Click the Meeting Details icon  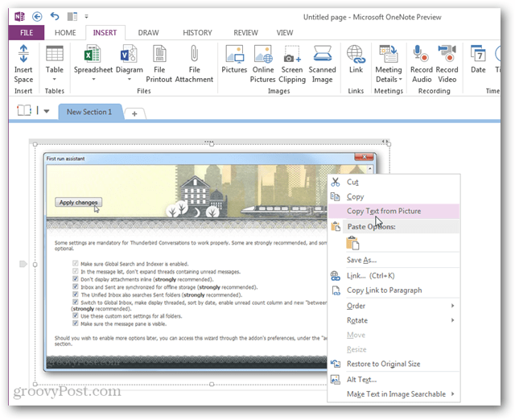pyautogui.click(x=389, y=54)
